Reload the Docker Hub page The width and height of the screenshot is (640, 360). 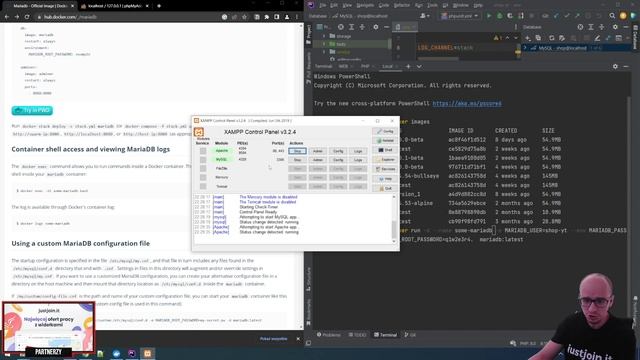tap(27, 17)
